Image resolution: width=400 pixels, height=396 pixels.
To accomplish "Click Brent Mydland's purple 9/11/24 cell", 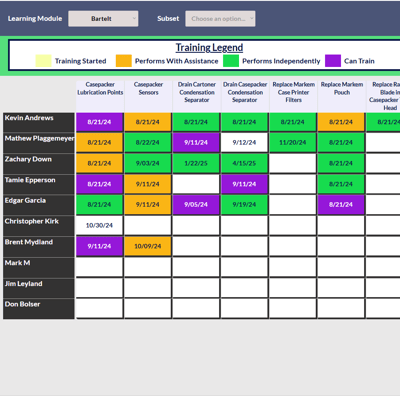I will [99, 246].
